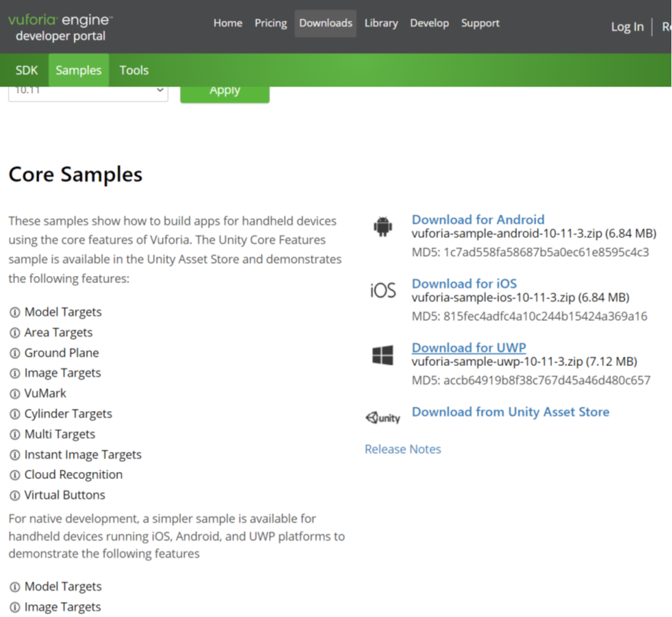Click vuforia-sample-android-10-11-3.zip file name
Image resolution: width=672 pixels, height=617 pixels.
click(507, 234)
